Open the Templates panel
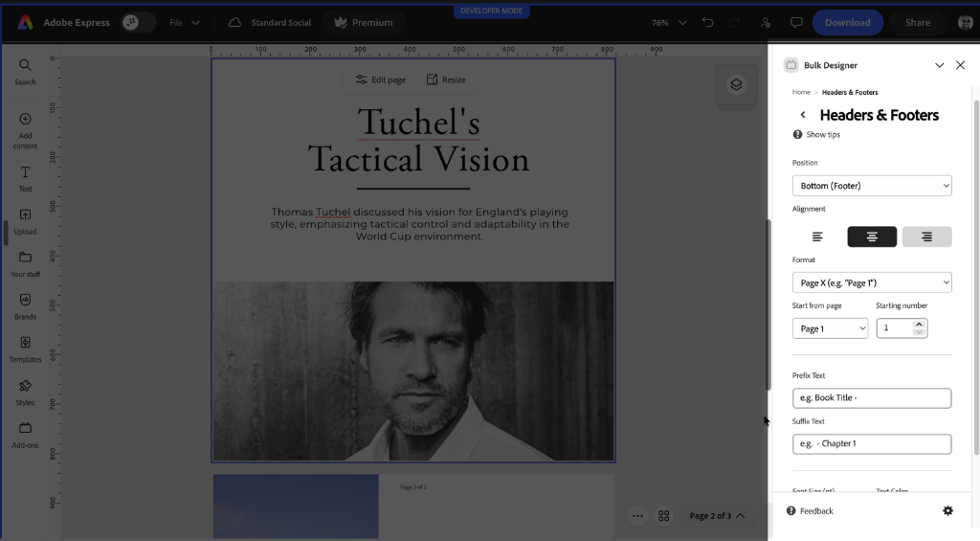This screenshot has width=980, height=541. pos(25,349)
